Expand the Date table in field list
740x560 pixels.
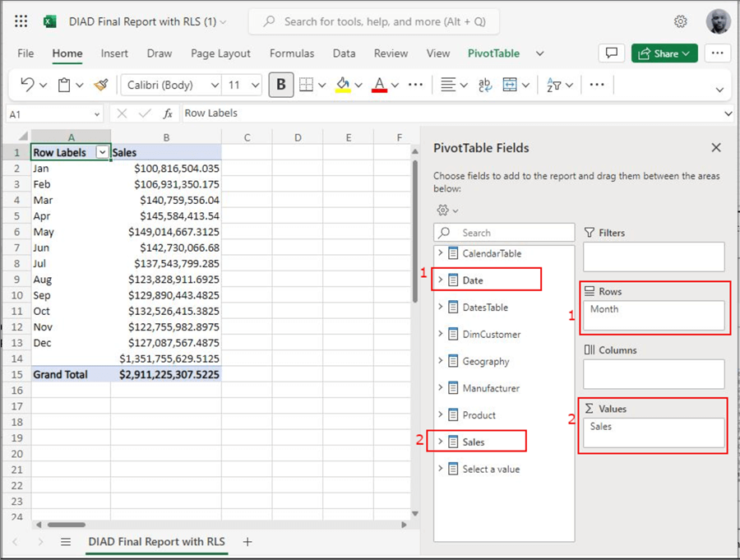[441, 280]
